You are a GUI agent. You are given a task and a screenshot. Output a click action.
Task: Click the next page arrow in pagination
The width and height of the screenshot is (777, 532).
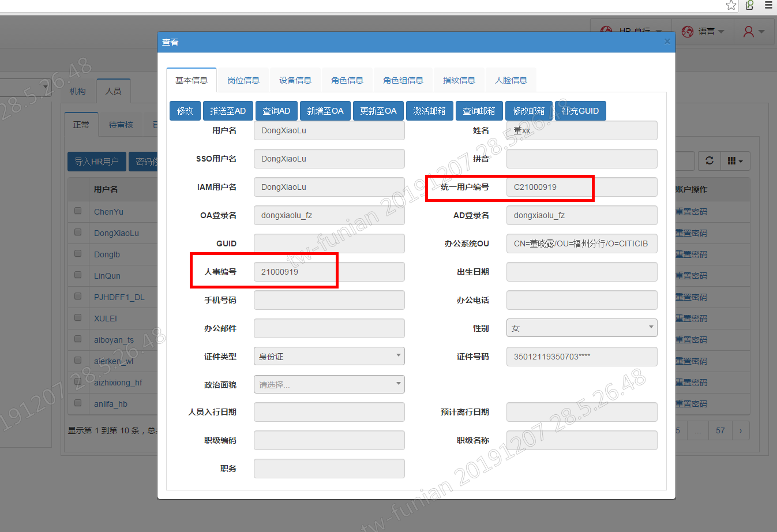pyautogui.click(x=741, y=430)
